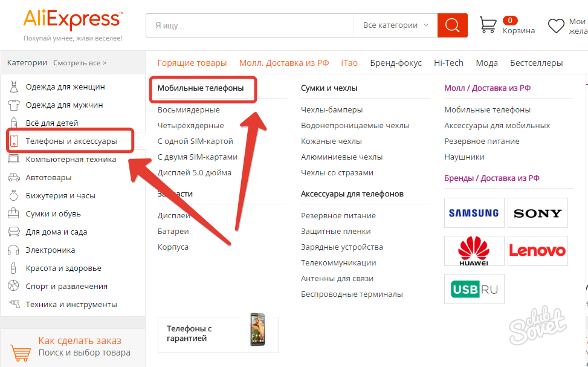Open the Бестселлеры tab
Image resolution: width=588 pixels, height=367 pixels.
(536, 63)
